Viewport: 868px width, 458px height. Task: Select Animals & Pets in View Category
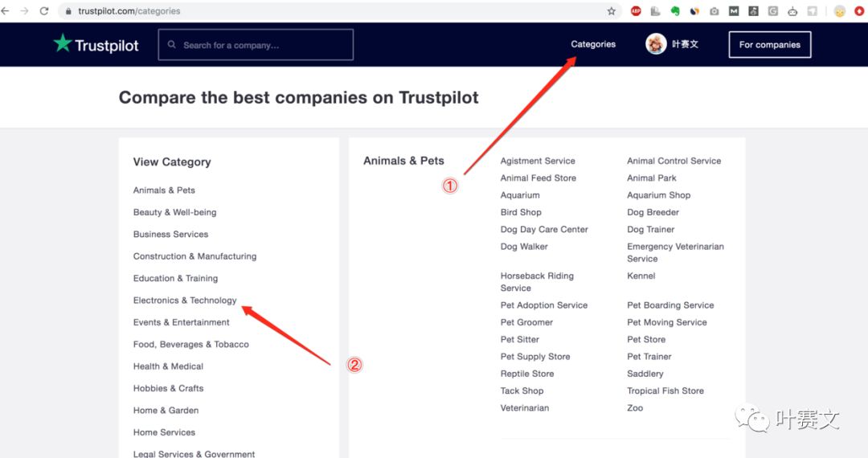(164, 190)
